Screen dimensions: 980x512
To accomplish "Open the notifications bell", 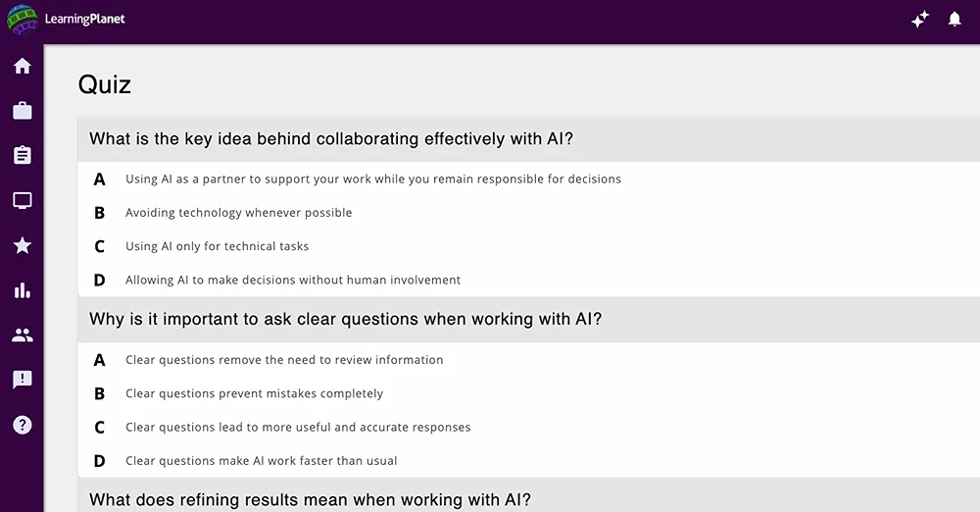I will 955,20.
